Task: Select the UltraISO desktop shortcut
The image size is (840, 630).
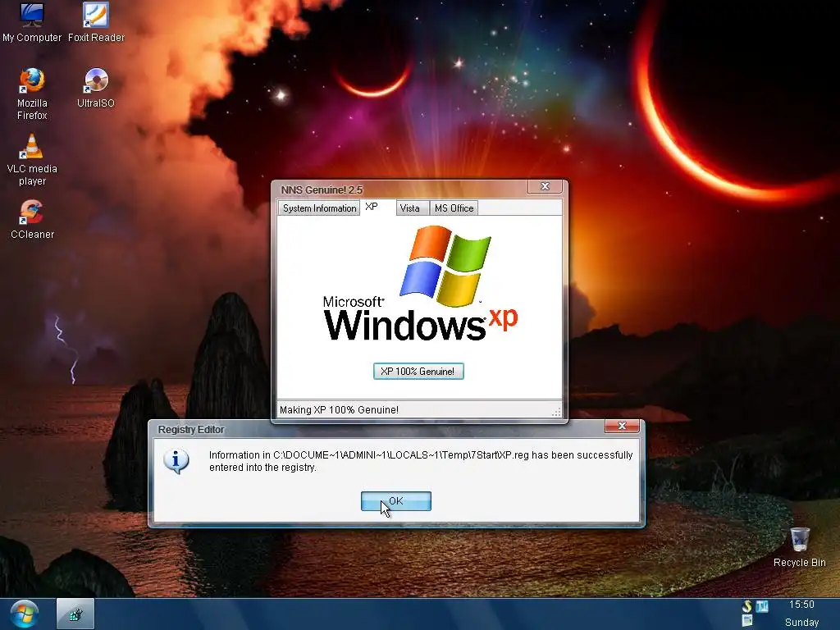Action: point(96,89)
